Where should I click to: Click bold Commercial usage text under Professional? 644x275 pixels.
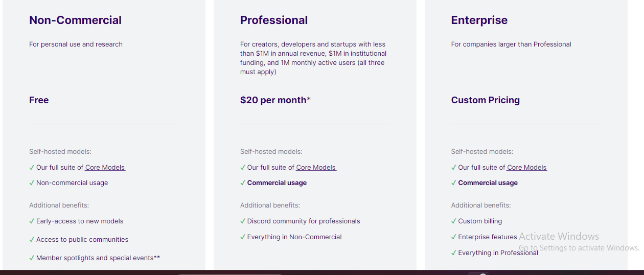pyautogui.click(x=277, y=183)
